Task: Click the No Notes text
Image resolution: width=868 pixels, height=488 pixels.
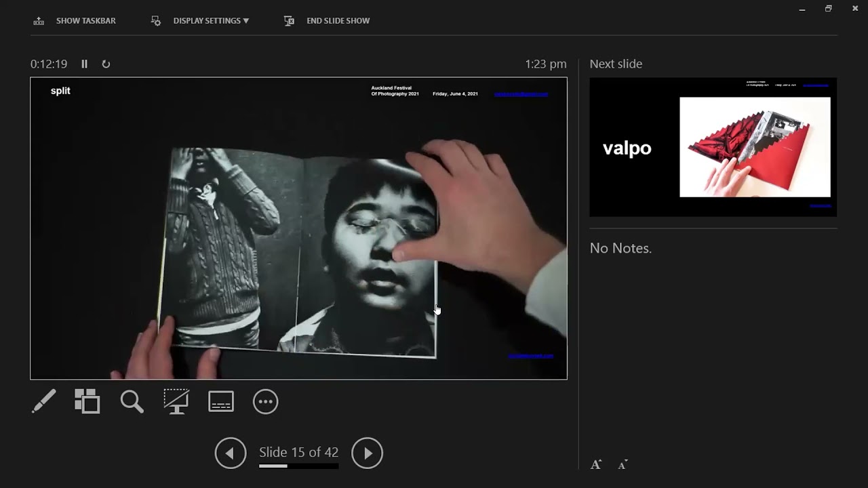Action: pos(620,248)
